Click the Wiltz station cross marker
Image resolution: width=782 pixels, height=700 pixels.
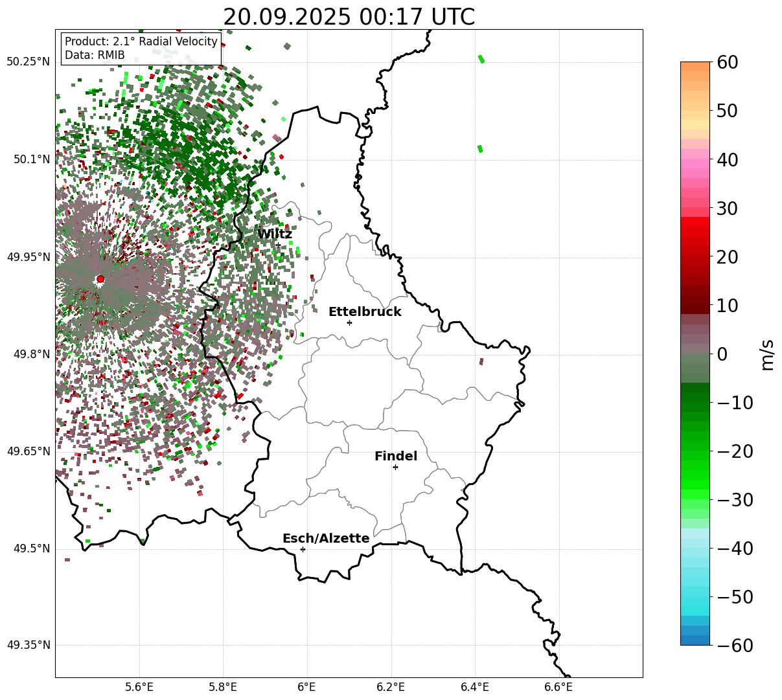point(279,245)
